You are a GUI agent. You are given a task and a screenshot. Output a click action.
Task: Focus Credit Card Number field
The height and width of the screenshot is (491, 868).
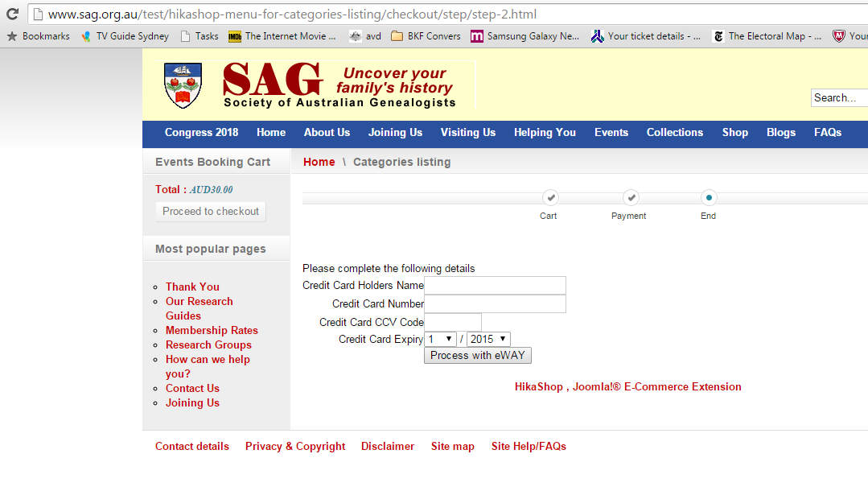[x=495, y=303]
